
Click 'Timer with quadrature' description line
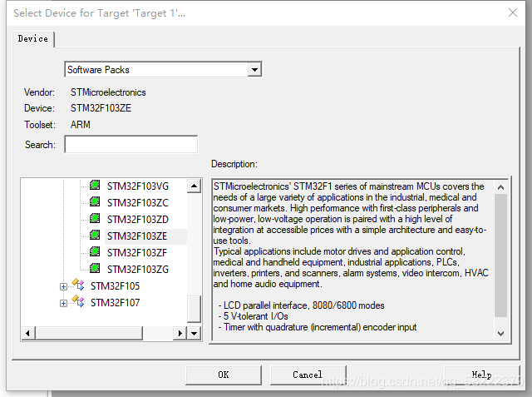318,327
